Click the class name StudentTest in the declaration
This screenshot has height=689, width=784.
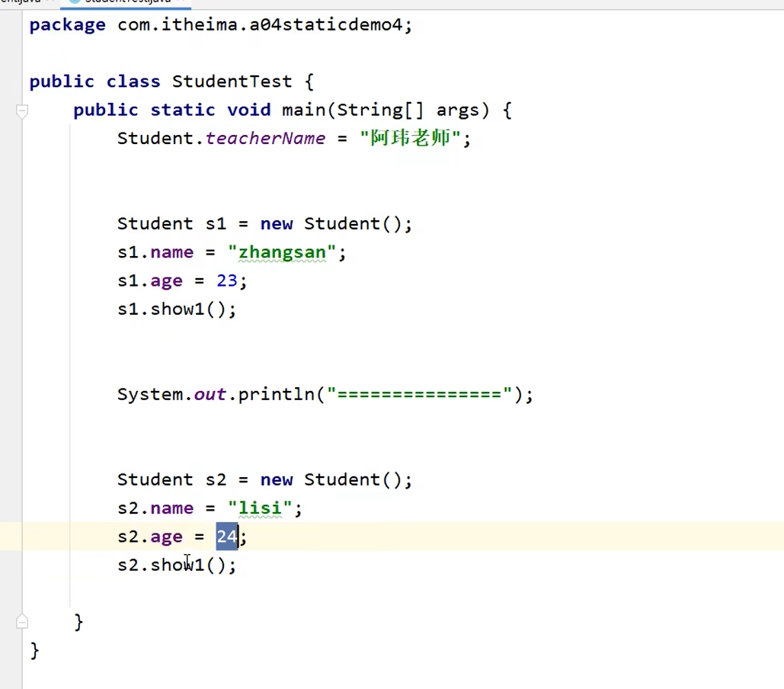[232, 81]
